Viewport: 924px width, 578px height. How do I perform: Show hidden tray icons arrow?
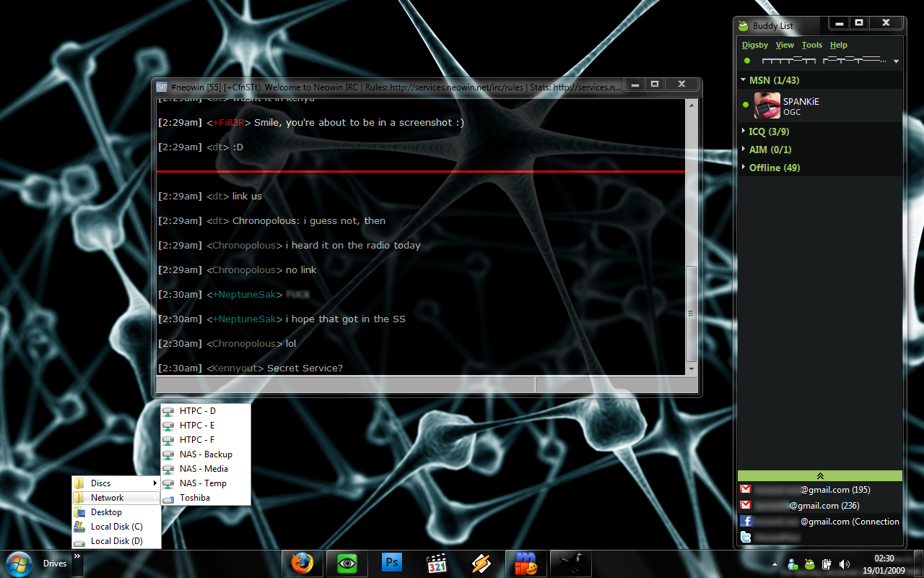pos(775,564)
